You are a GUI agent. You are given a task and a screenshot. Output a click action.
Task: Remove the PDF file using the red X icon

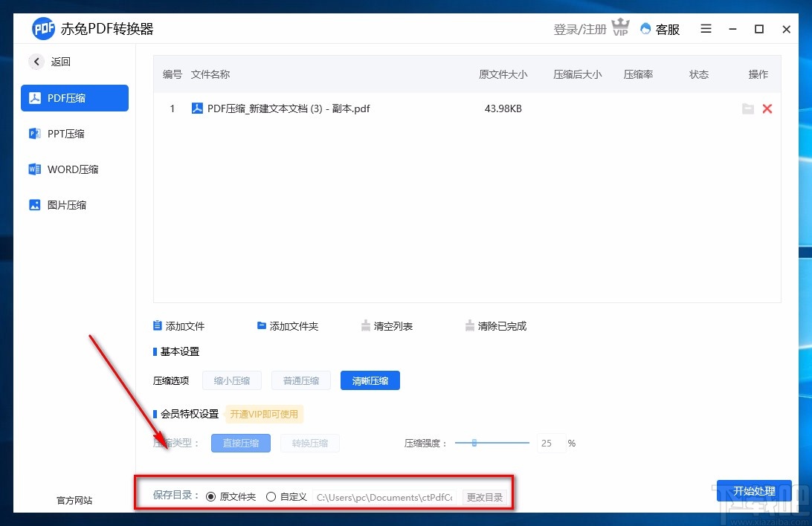click(x=767, y=108)
